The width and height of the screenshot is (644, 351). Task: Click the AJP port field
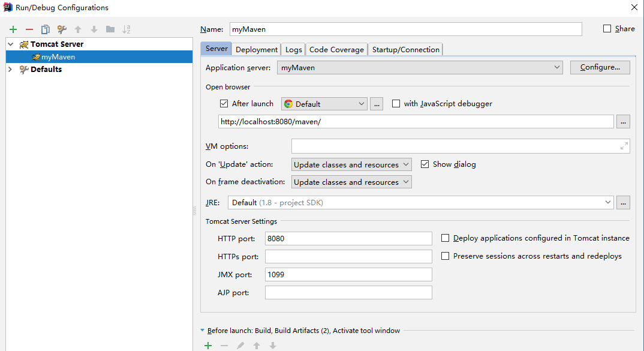coord(348,293)
